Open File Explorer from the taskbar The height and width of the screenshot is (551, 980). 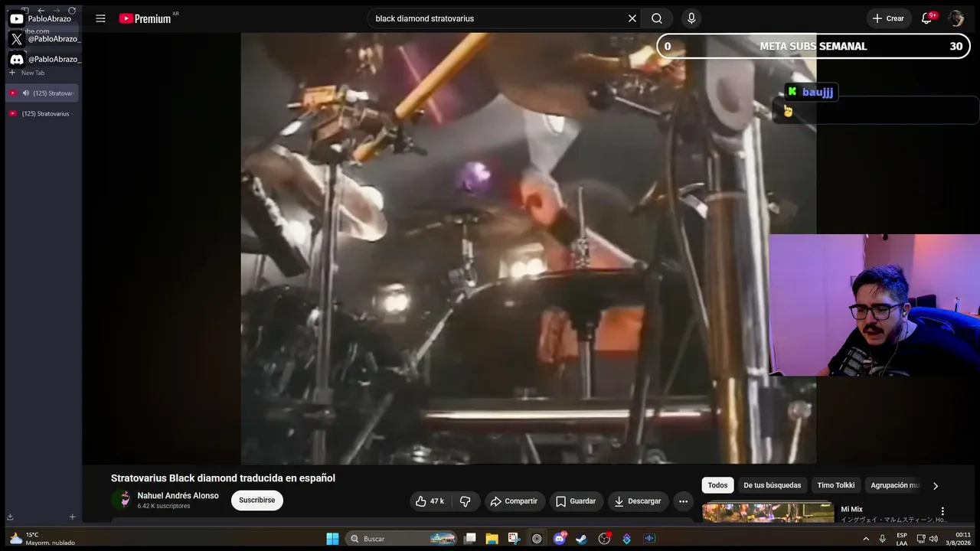click(x=492, y=539)
